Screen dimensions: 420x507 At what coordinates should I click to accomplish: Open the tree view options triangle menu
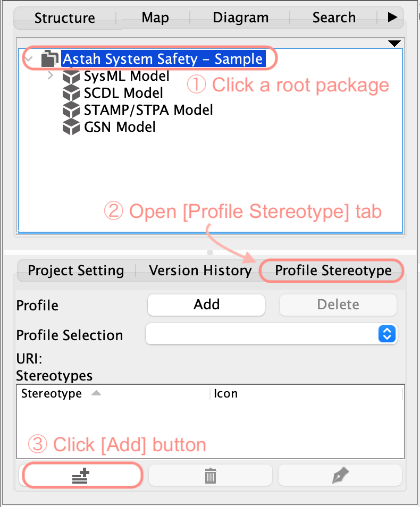[394, 44]
